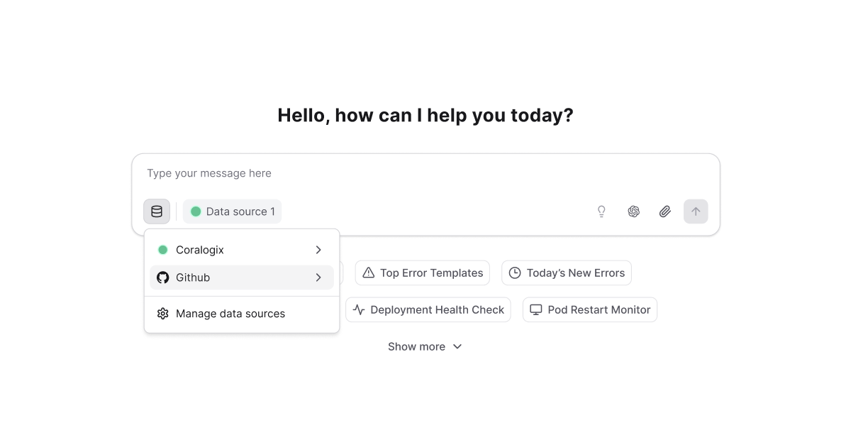This screenshot has width=868, height=440.
Task: Click the pulse icon on Deployment Health Check
Action: [x=359, y=309]
